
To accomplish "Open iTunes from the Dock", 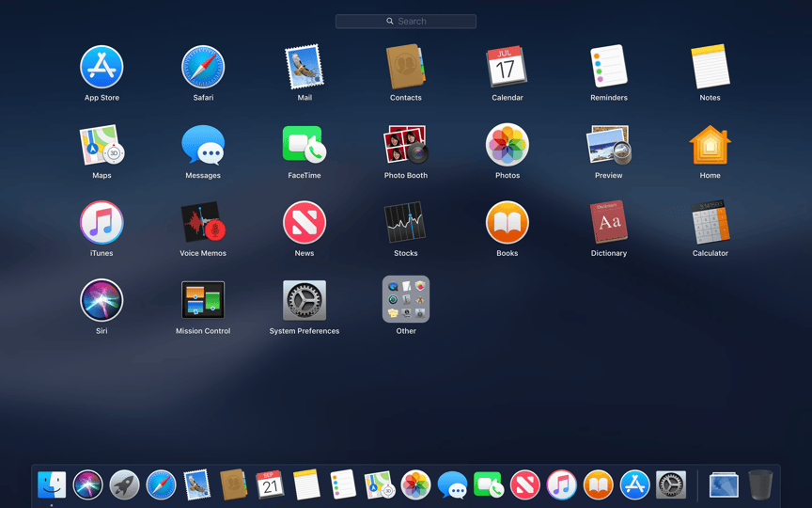I will [x=561, y=484].
